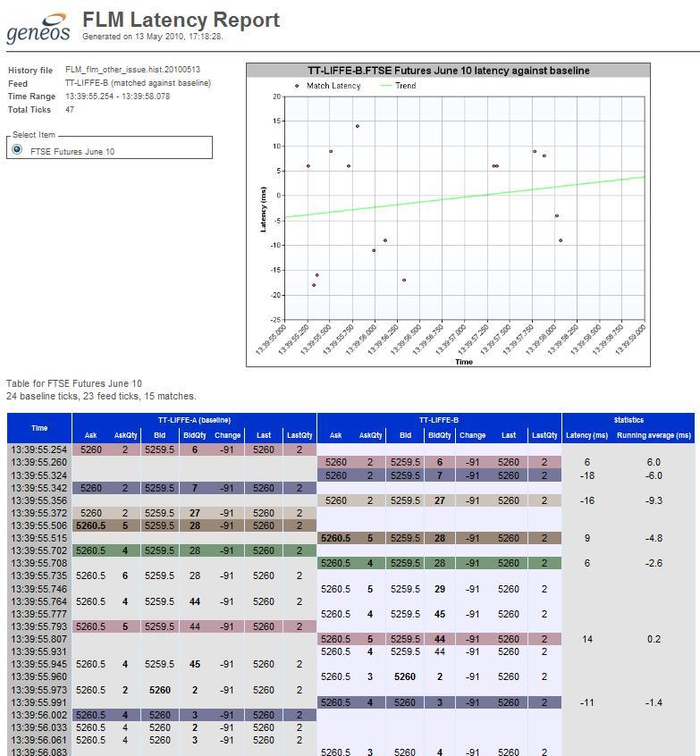Click the time cell 13:39:55.342
This screenshot has width=700, height=756.
click(x=39, y=488)
